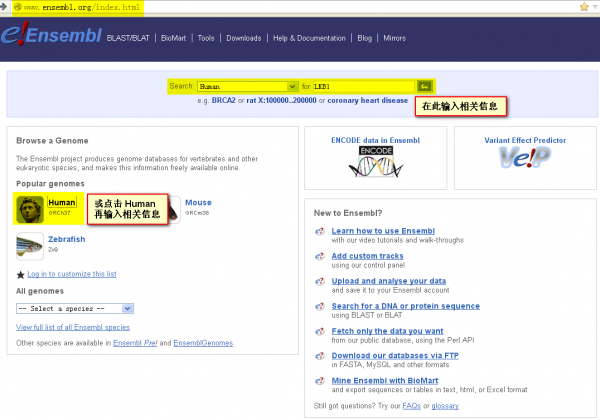
Task: Click 'ENCODE data in Ensembl' heading link
Action: pos(375,140)
